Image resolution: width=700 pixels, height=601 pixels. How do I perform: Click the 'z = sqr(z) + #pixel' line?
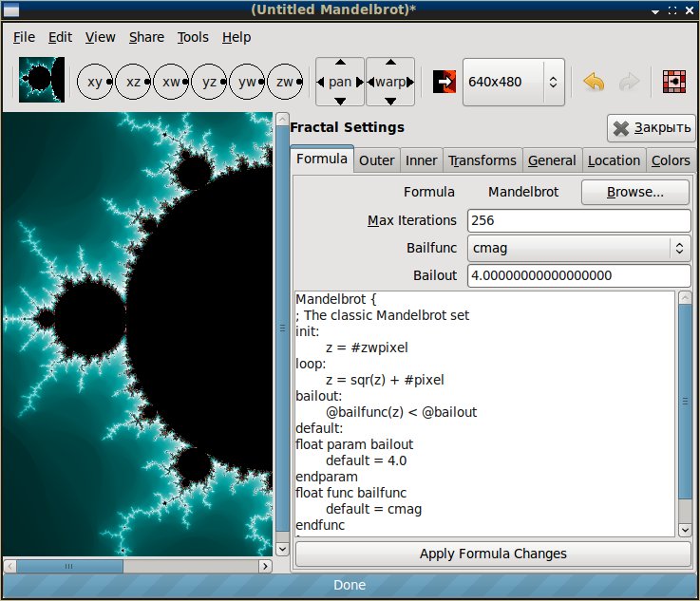coord(385,380)
